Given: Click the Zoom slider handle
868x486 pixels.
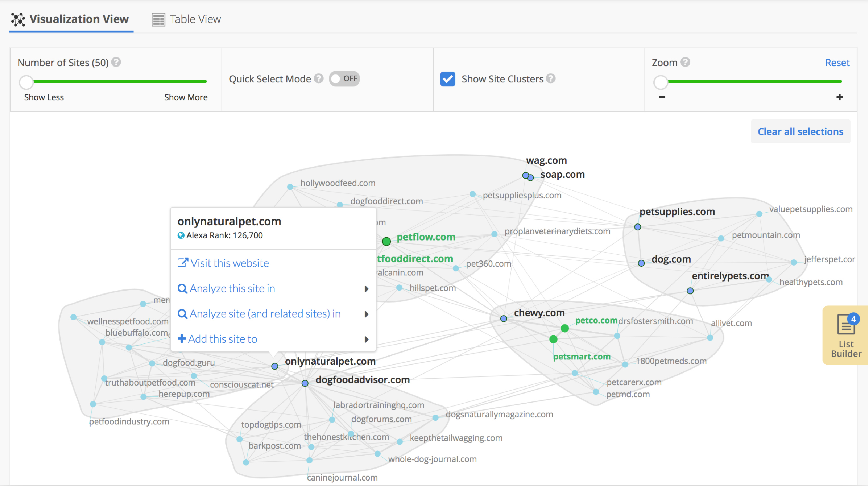Looking at the screenshot, I should [660, 82].
